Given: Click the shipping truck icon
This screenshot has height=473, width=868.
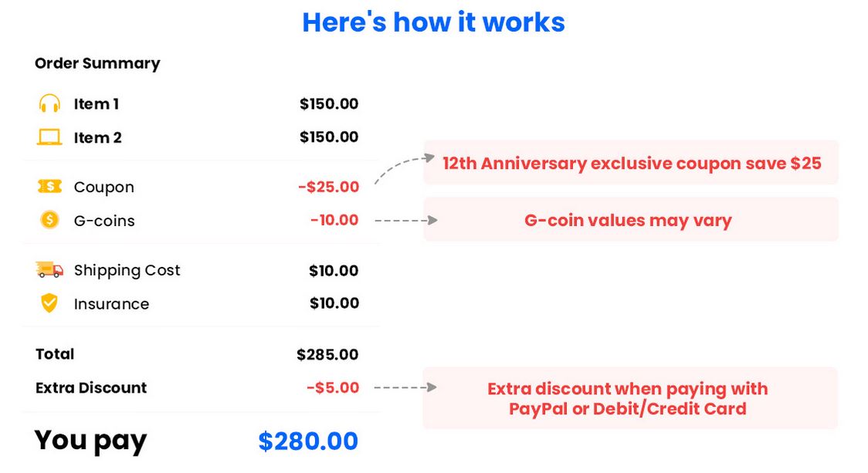Looking at the screenshot, I should [49, 269].
